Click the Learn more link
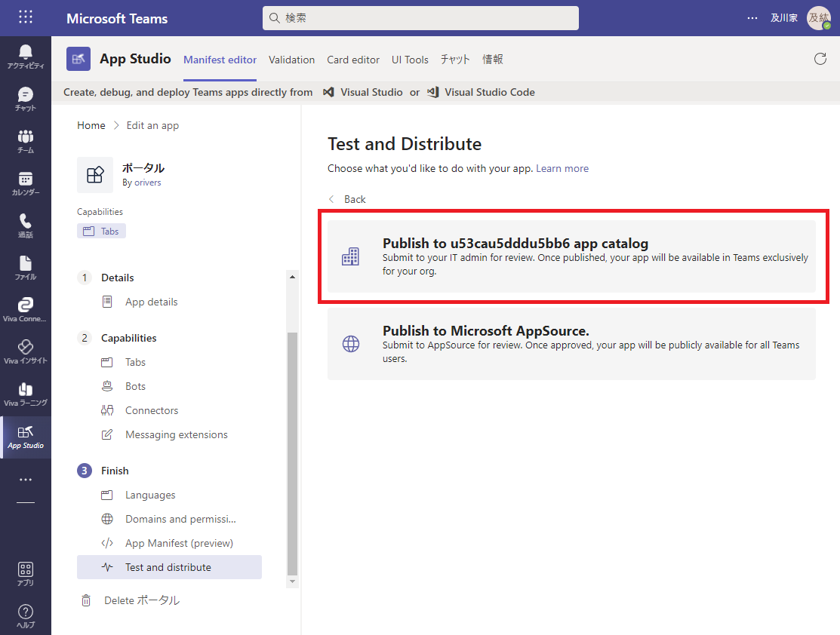Screen dimensions: 840x635 coord(562,168)
